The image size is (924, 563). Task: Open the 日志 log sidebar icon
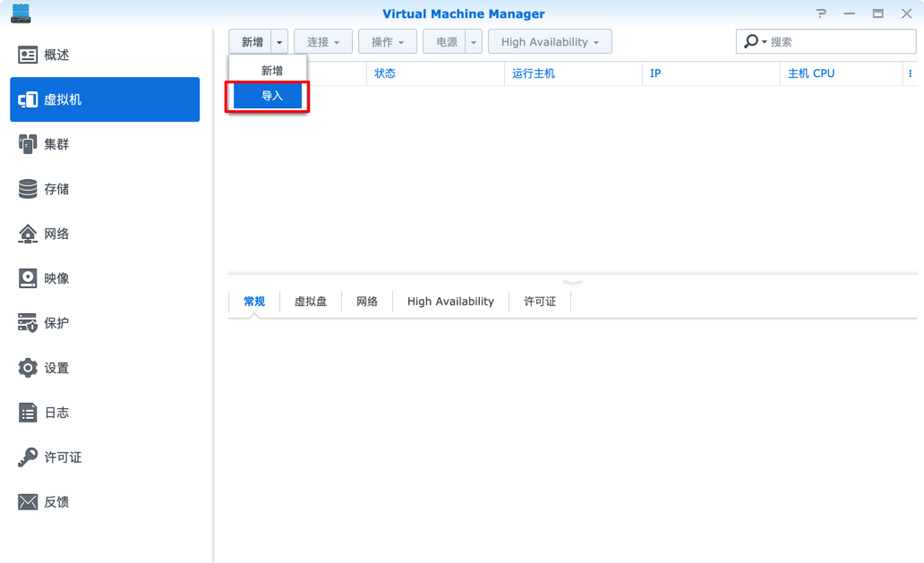pyautogui.click(x=28, y=413)
